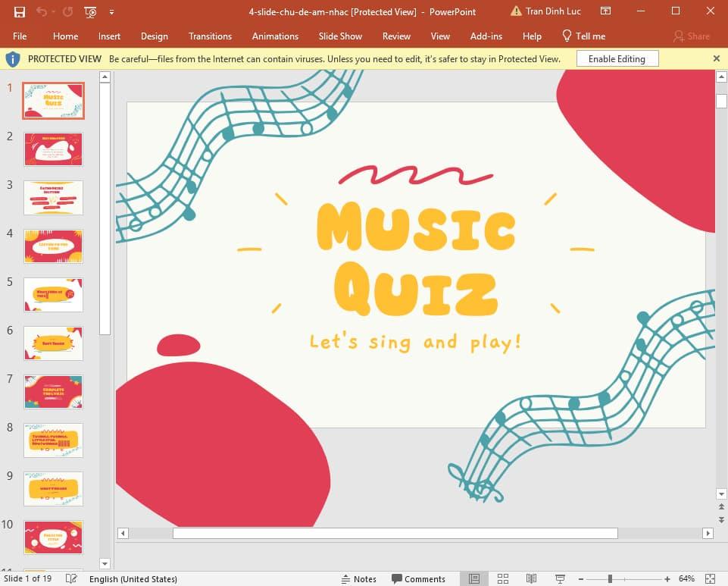The height and width of the screenshot is (586, 728).
Task: Toggle the Comments pane
Action: tap(418, 578)
